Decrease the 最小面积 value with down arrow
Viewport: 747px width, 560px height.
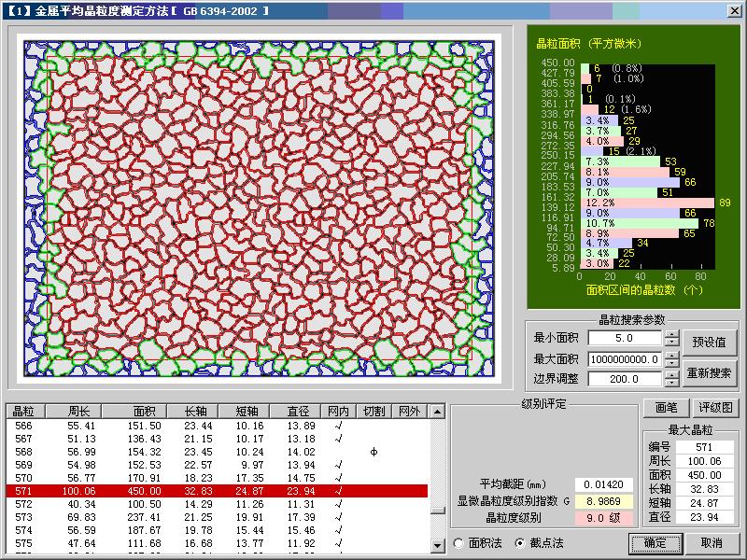pos(671,343)
